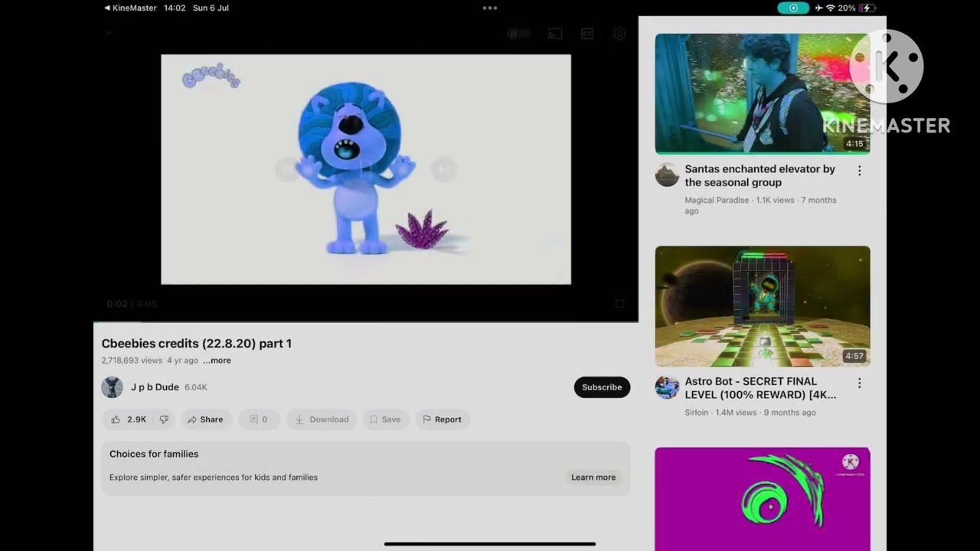Click the 4:15 duration badge
The width and height of the screenshot is (980, 551).
[x=854, y=143]
